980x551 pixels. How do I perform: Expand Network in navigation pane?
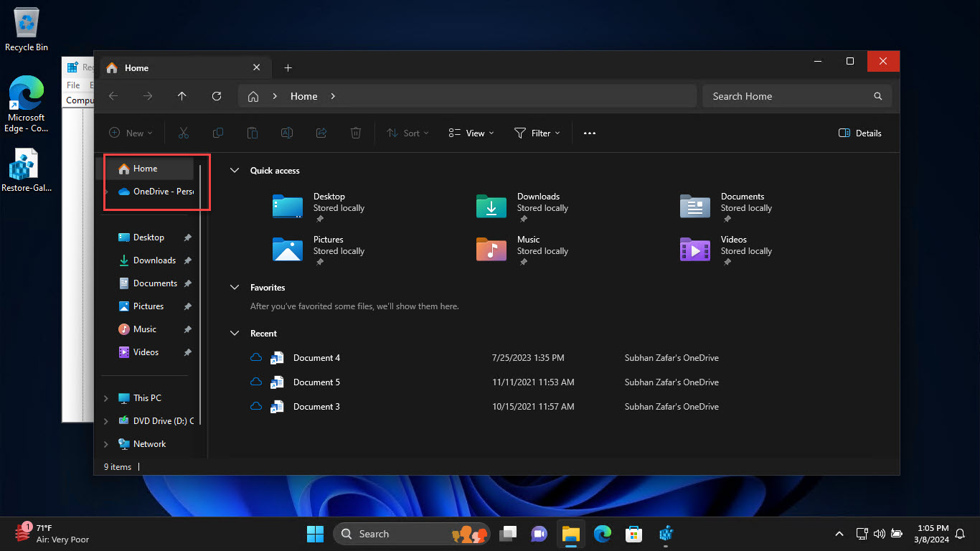[x=106, y=444]
